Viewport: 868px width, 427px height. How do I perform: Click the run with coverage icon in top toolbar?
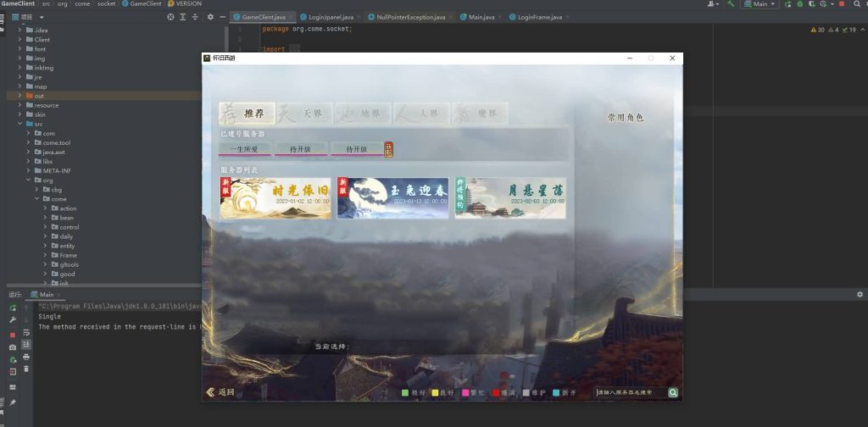812,4
